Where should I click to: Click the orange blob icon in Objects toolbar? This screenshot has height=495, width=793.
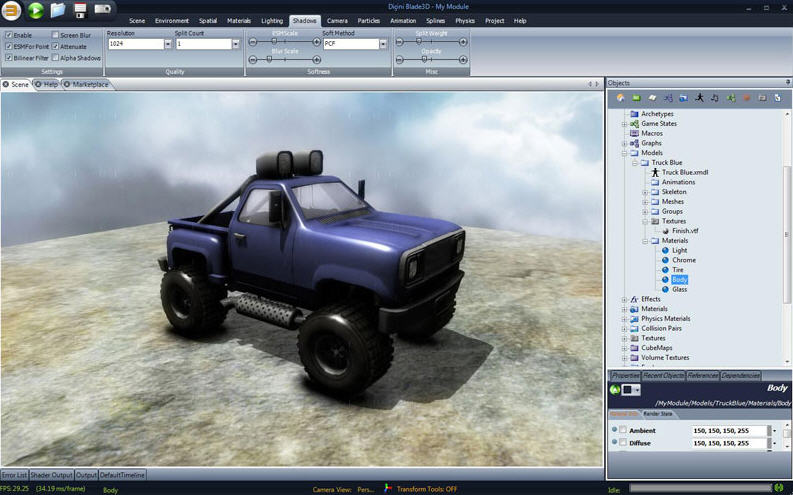(746, 98)
